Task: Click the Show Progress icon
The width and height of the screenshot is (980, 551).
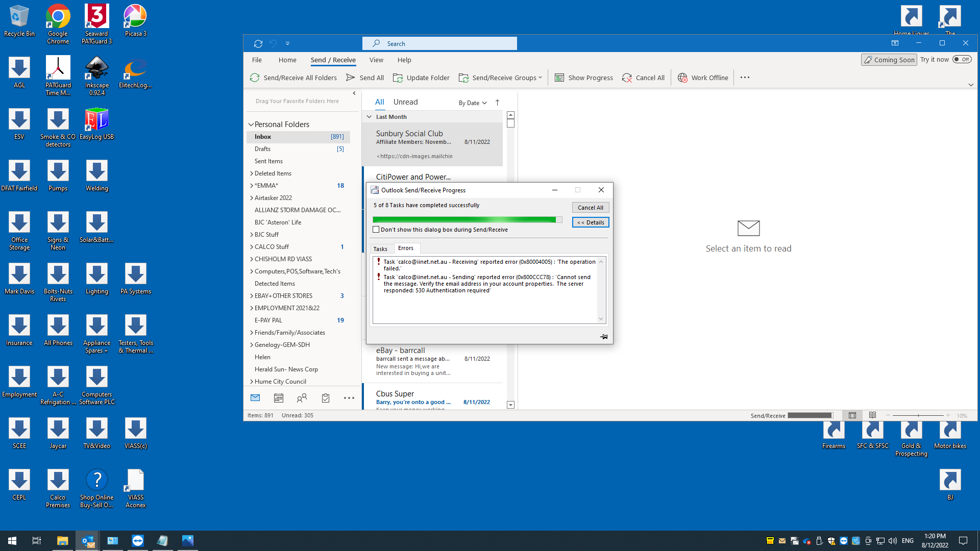Action: tap(559, 78)
